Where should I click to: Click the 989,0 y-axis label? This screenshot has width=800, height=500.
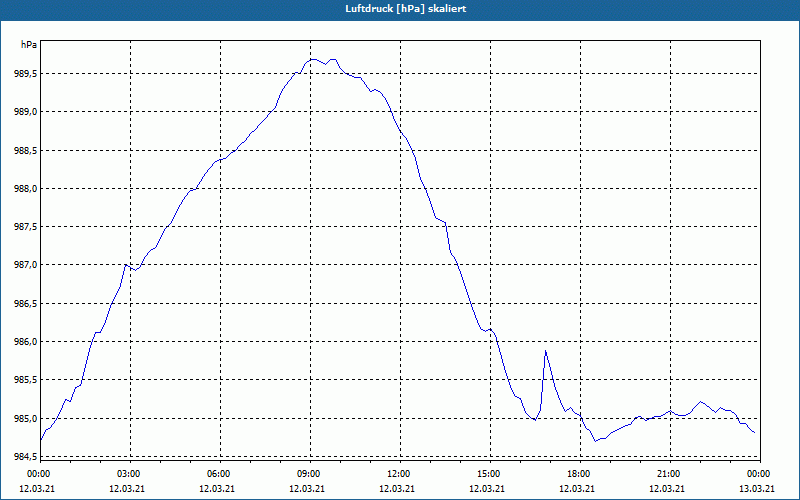click(26, 112)
